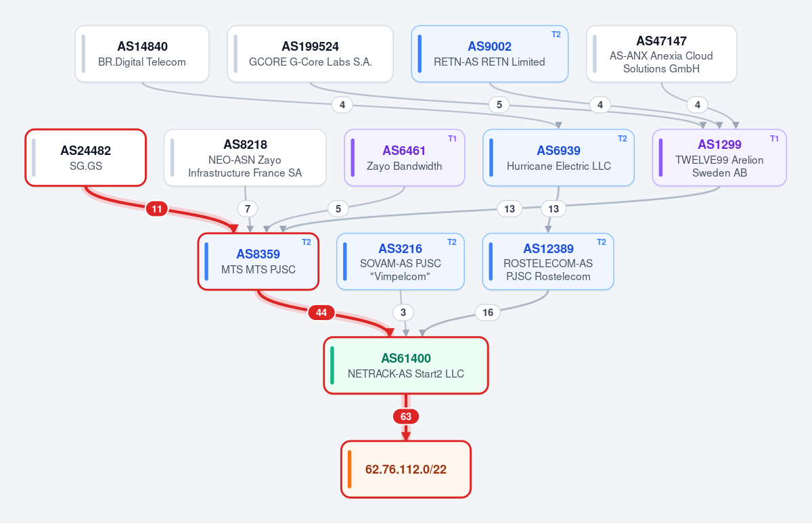
Task: Click the red edge label 11
Action: 157,209
